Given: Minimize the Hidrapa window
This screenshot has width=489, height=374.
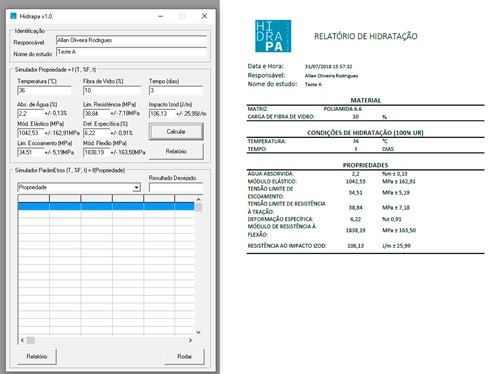Looking at the screenshot, I should [160, 16].
